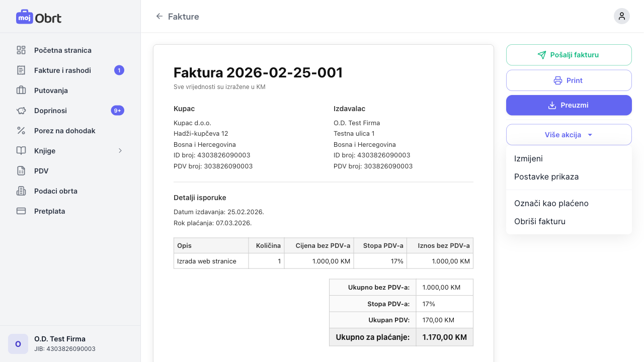This screenshot has height=362, width=644.
Task: Expand the Knjige submenu chevron
Action: pos(120,151)
